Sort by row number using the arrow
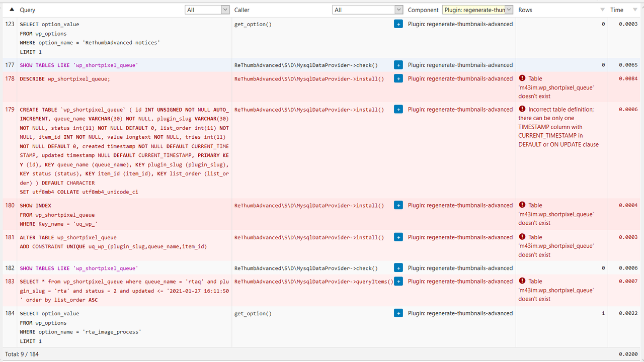The height and width of the screenshot is (362, 644). [12, 10]
